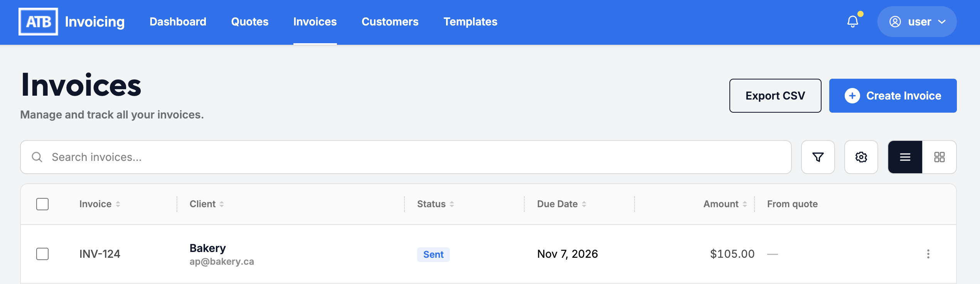Click the Create Invoice button
The image size is (980, 284).
point(893,96)
